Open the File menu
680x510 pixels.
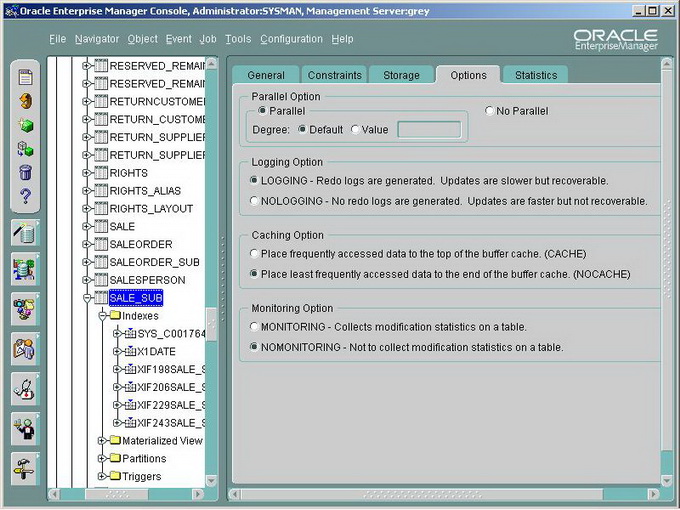click(x=58, y=39)
